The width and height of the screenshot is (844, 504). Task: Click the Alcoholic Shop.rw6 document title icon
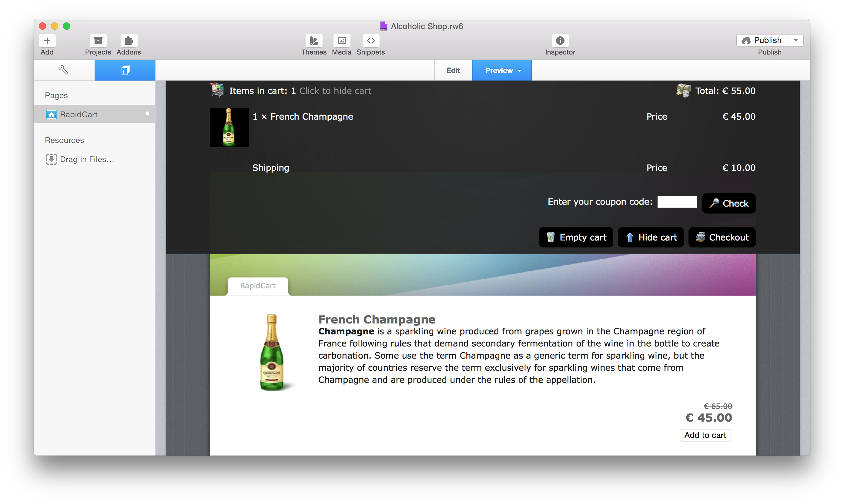pyautogui.click(x=383, y=26)
